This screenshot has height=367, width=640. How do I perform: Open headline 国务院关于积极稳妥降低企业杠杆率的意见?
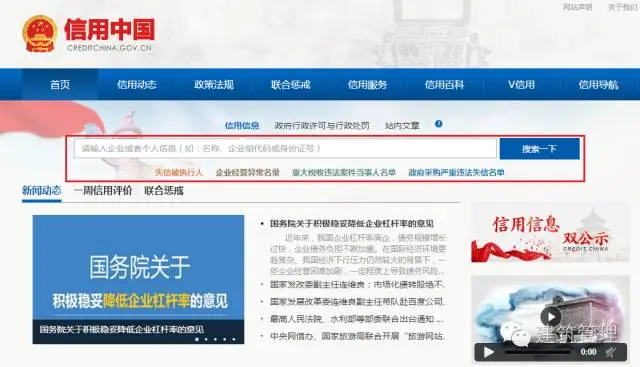(351, 223)
